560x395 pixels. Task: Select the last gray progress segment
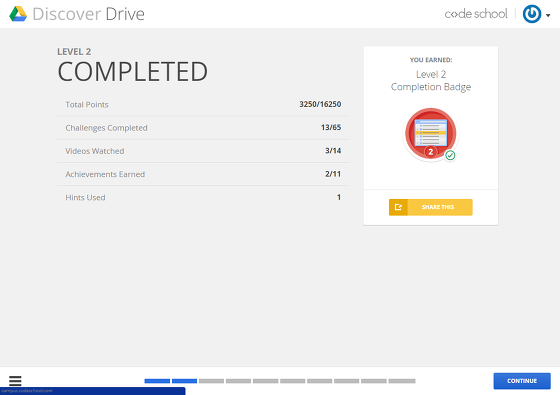pos(402,381)
